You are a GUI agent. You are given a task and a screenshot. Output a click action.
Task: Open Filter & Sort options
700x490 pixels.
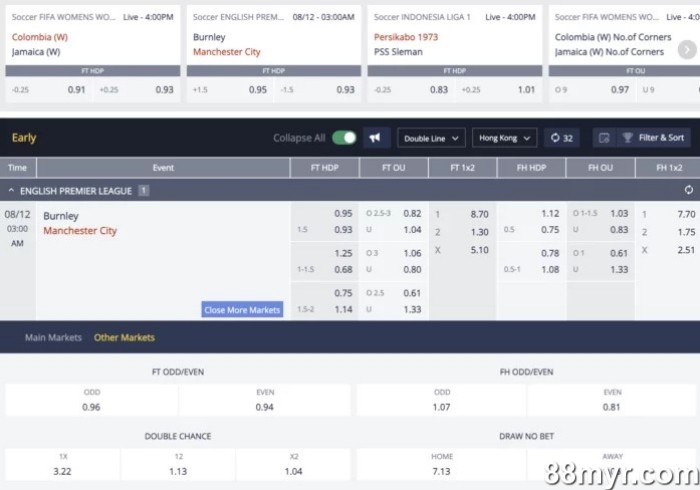pyautogui.click(x=654, y=138)
